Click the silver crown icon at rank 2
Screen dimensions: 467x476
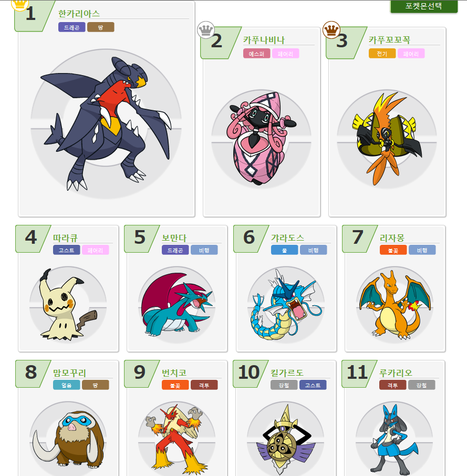206,30
